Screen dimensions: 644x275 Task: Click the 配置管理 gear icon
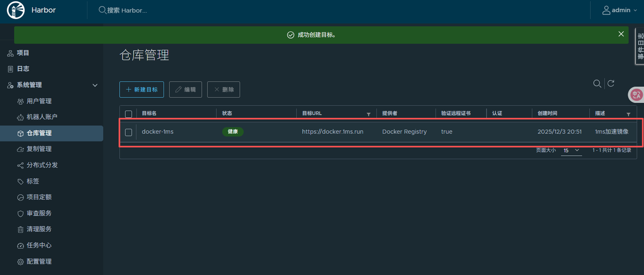21,262
